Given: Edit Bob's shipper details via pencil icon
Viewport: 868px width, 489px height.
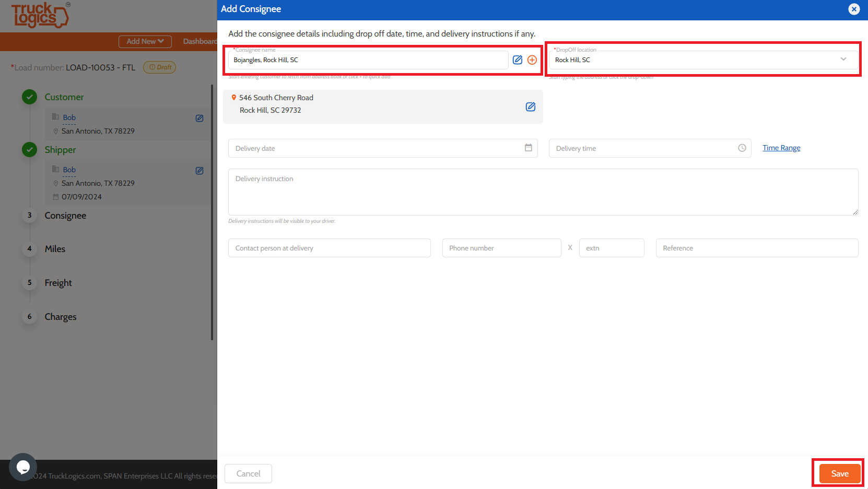Looking at the screenshot, I should [x=199, y=170].
